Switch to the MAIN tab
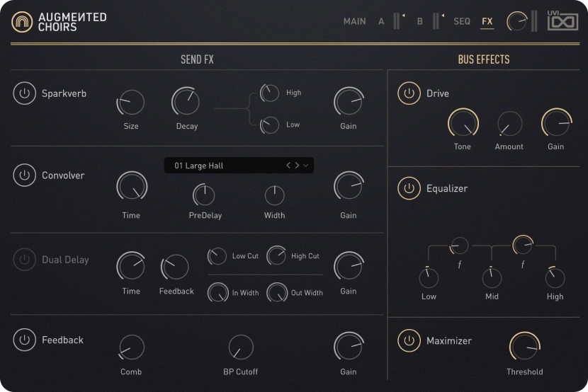This screenshot has width=588, height=392. point(354,21)
